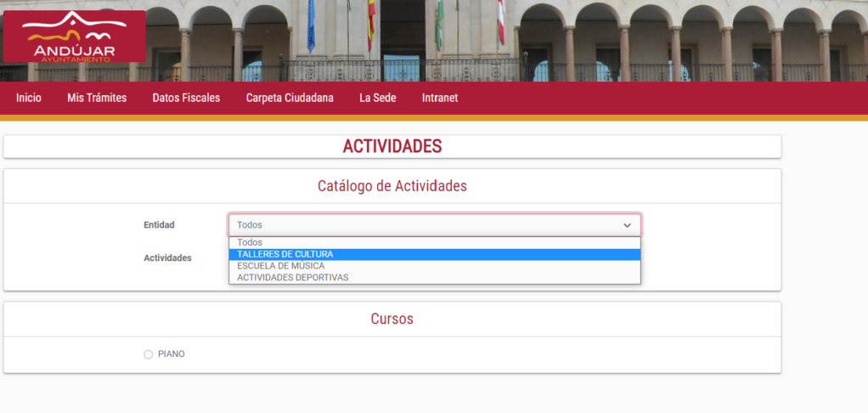This screenshot has width=868, height=413.
Task: Go to Inicio in the navigation bar
Action: tap(29, 98)
